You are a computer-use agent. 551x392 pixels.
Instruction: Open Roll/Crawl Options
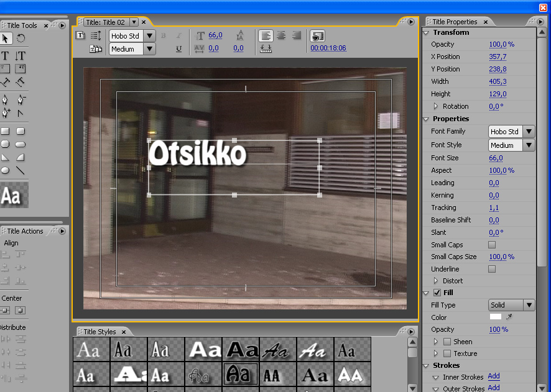click(96, 35)
